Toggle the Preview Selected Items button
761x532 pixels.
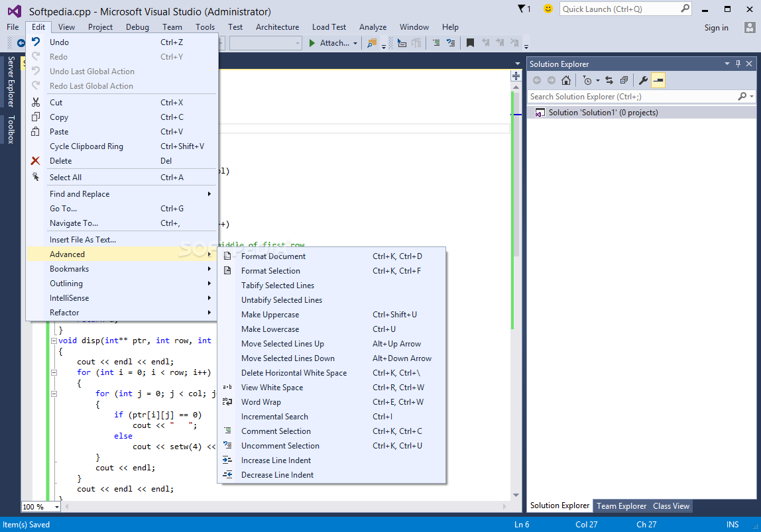658,81
